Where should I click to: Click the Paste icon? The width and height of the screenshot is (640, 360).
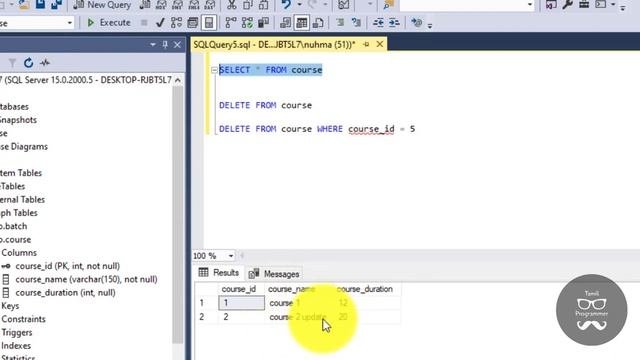tap(264, 5)
